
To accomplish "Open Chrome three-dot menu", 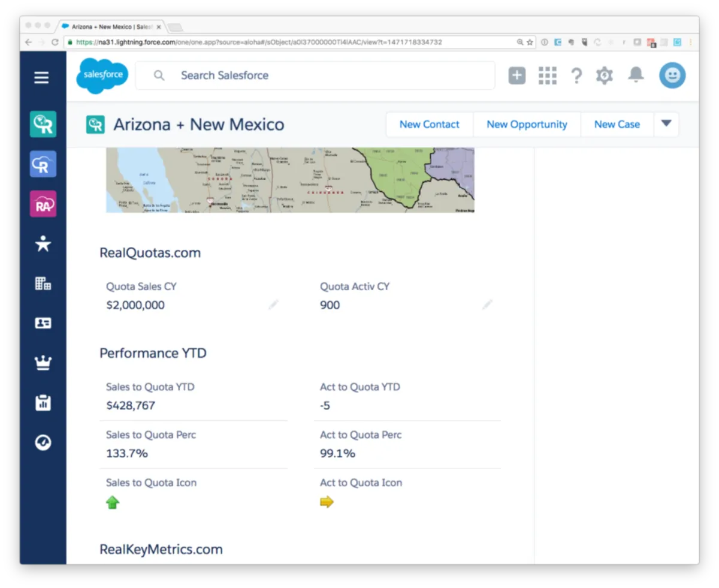I will coord(690,43).
